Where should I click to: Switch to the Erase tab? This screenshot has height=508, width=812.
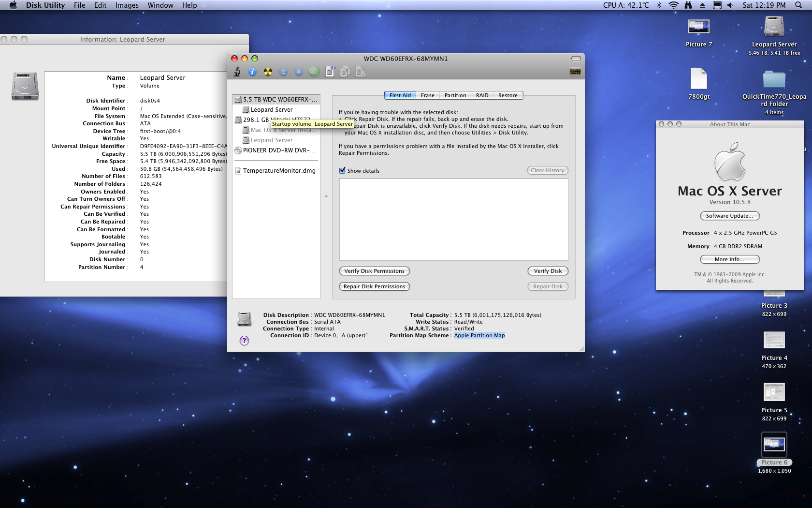tap(428, 95)
